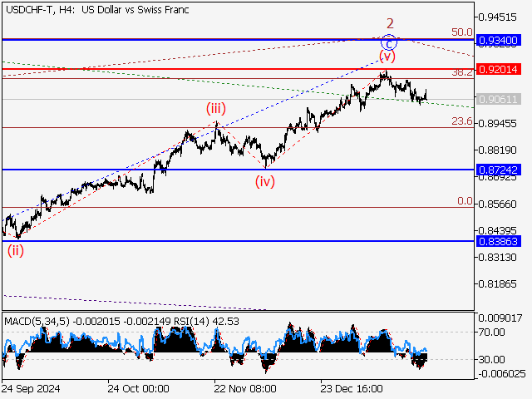Screen dimensions: 532x399
Task: Click the circled C wave marker
Action: 388,41
